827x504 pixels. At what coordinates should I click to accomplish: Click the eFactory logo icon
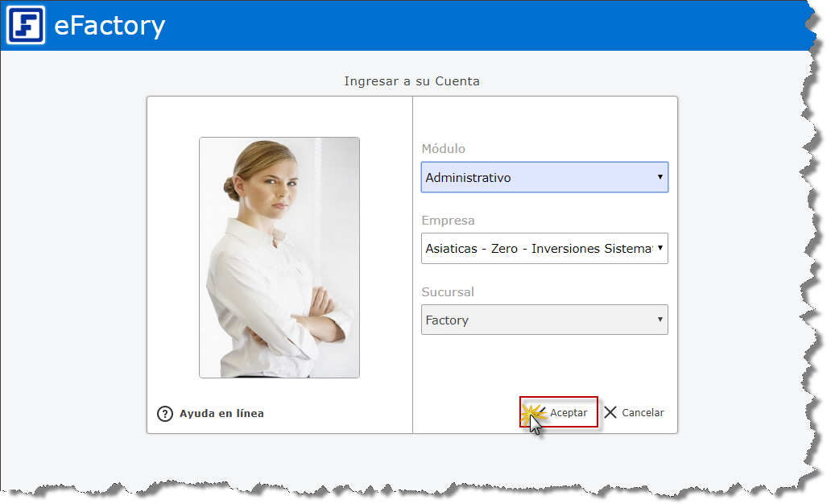26,25
